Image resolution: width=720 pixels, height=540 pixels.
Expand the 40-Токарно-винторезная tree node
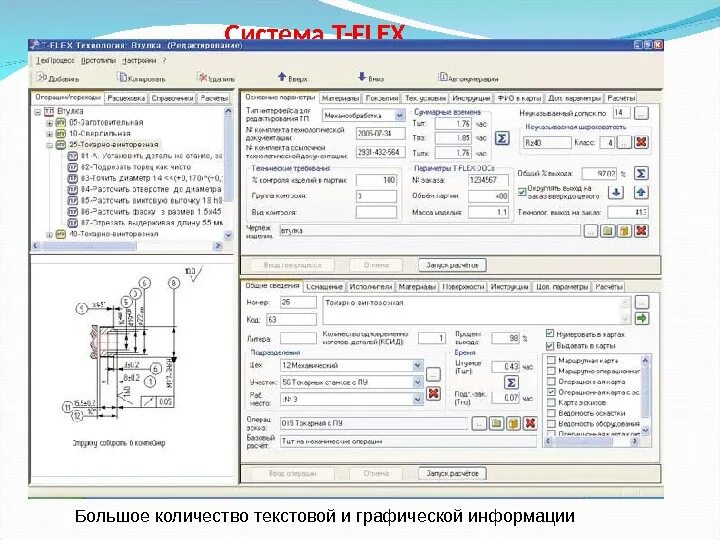tap(50, 235)
